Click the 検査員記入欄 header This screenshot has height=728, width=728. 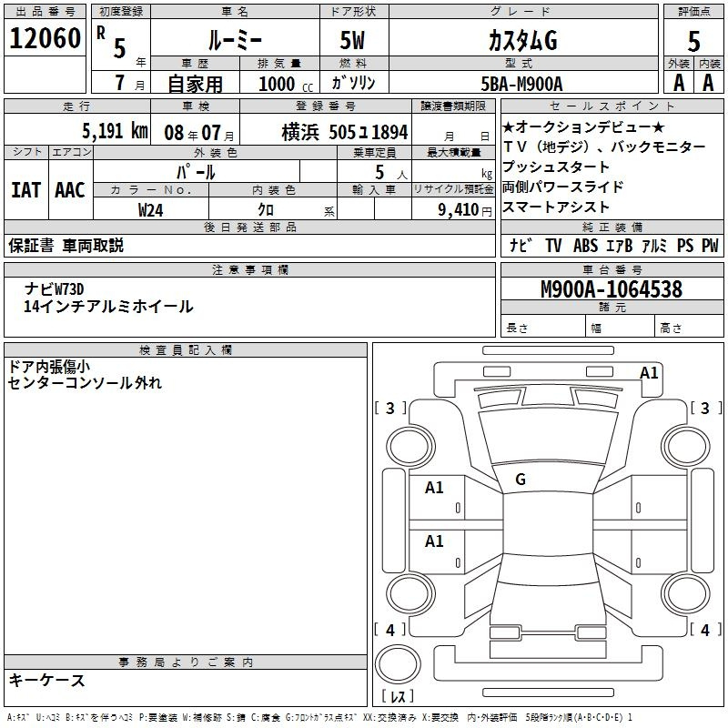[186, 350]
